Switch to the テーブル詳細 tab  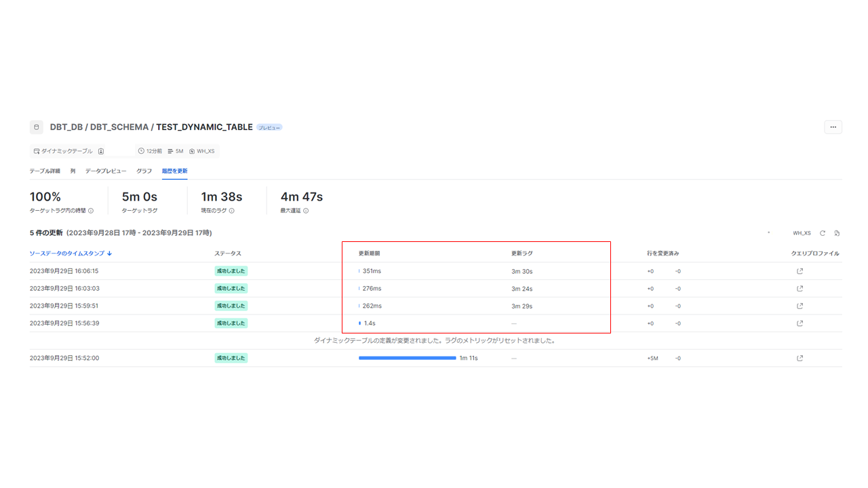(x=45, y=171)
